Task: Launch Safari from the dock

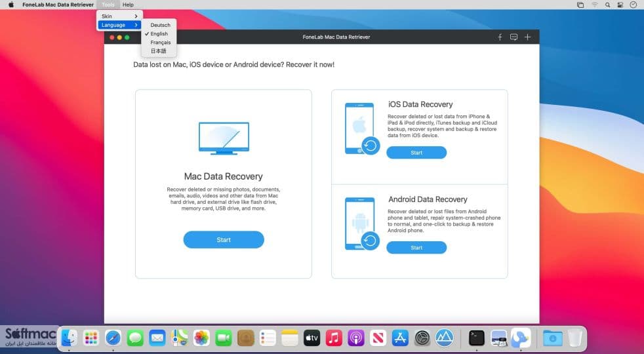Action: pos(113,338)
